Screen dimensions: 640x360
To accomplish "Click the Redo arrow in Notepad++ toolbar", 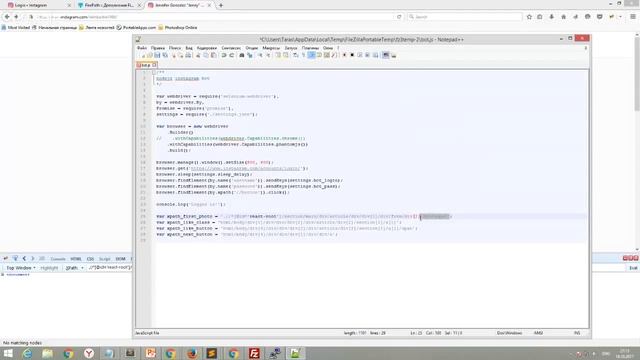I will coord(231,55).
